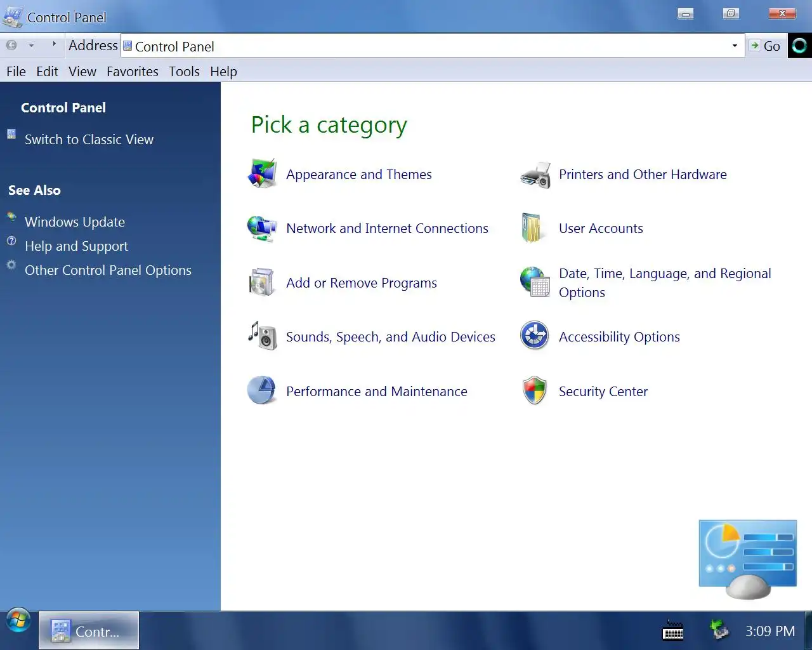This screenshot has width=812, height=650.
Task: Open the Windows Update link
Action: click(x=75, y=222)
